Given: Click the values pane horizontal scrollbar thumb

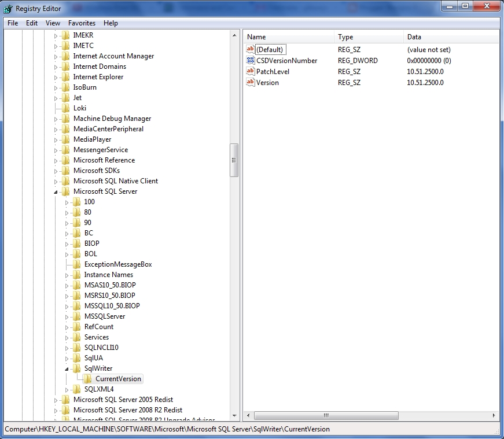Looking at the screenshot, I should point(326,415).
